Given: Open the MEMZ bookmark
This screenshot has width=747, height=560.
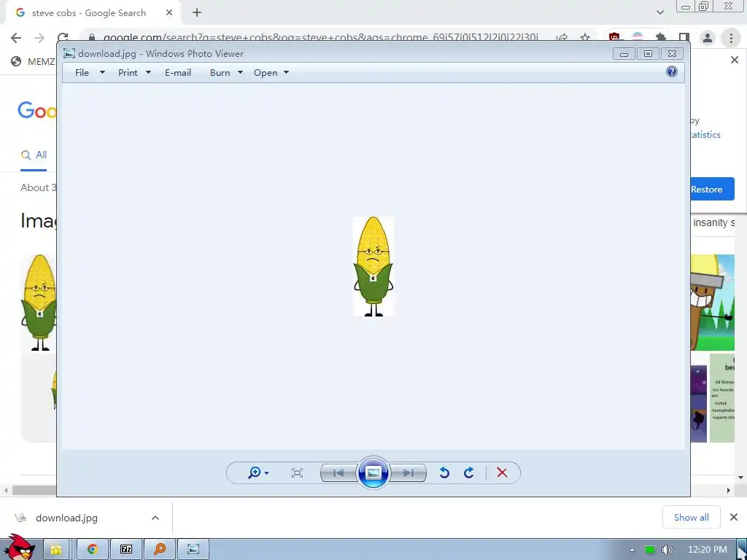Looking at the screenshot, I should (x=34, y=61).
